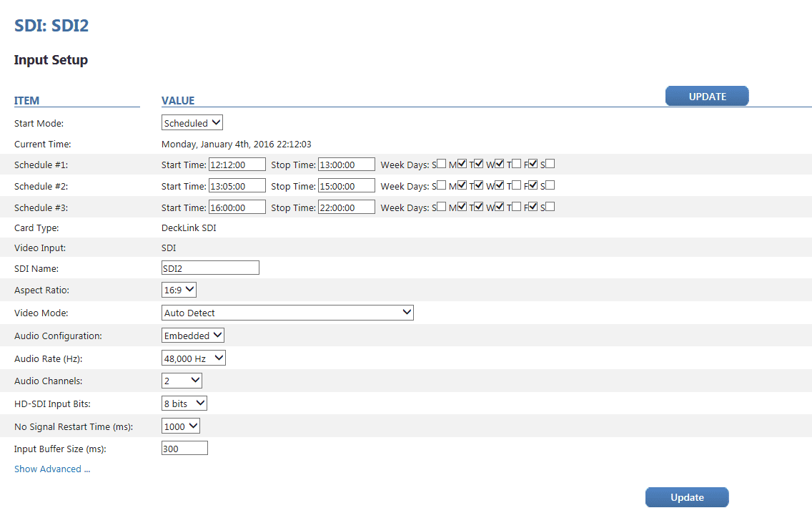812x528 pixels.
Task: Toggle Tuesday checkbox for Schedule #2
Action: 478,185
